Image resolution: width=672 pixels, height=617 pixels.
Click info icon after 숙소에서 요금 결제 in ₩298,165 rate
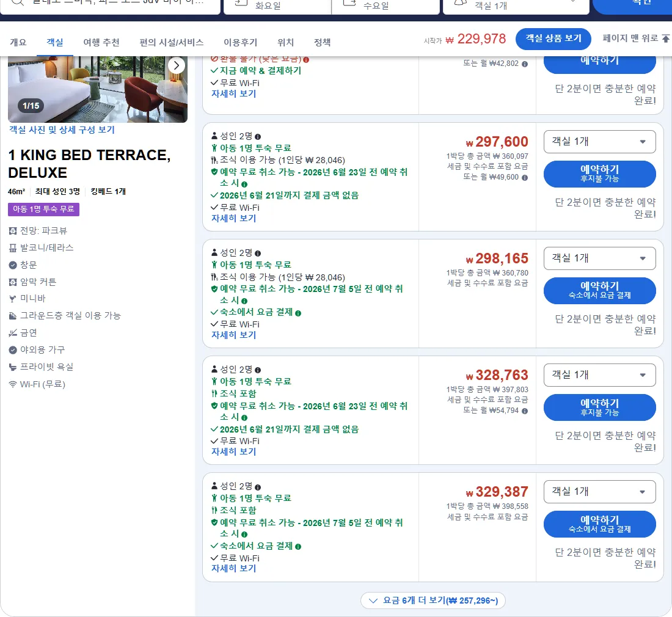298,313
